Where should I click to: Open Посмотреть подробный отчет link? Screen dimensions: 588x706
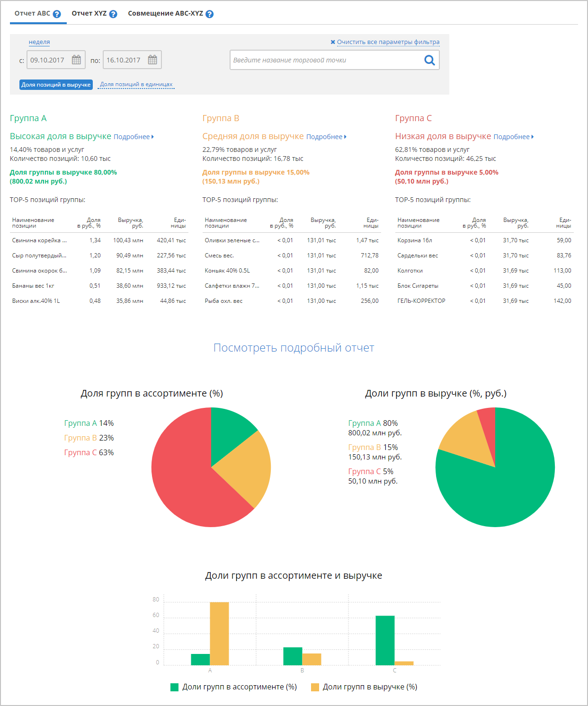(294, 348)
